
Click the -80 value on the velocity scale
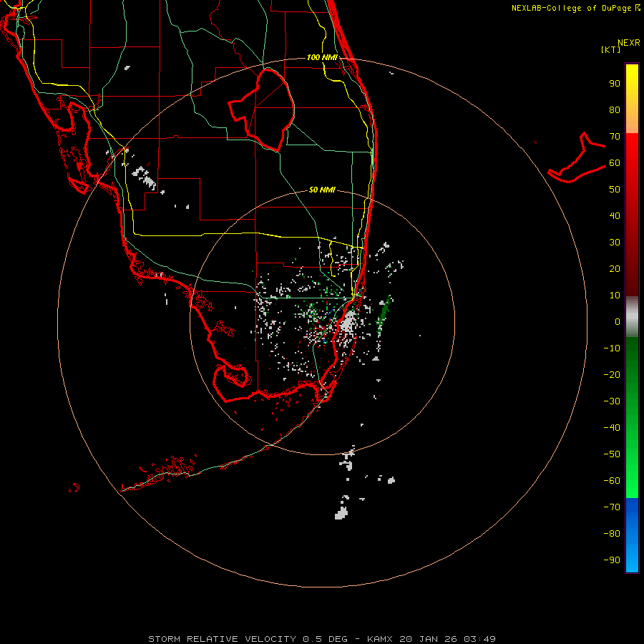(x=612, y=534)
